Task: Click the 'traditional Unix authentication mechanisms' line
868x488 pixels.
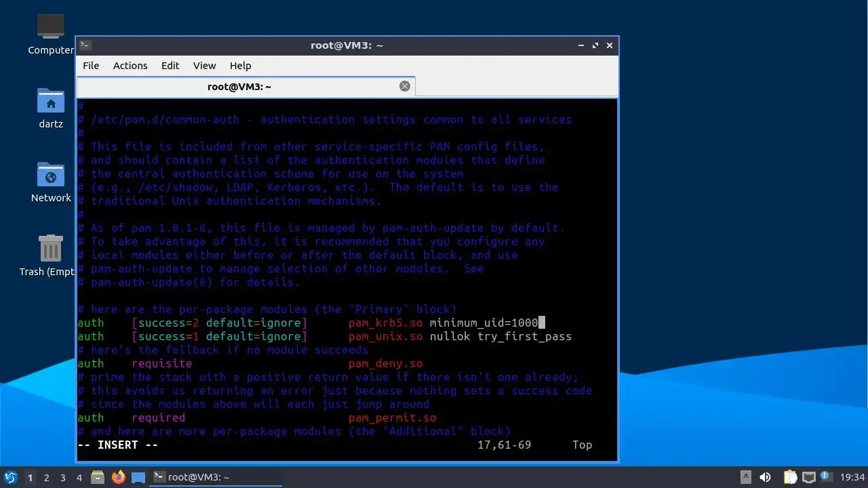Action: tap(230, 201)
